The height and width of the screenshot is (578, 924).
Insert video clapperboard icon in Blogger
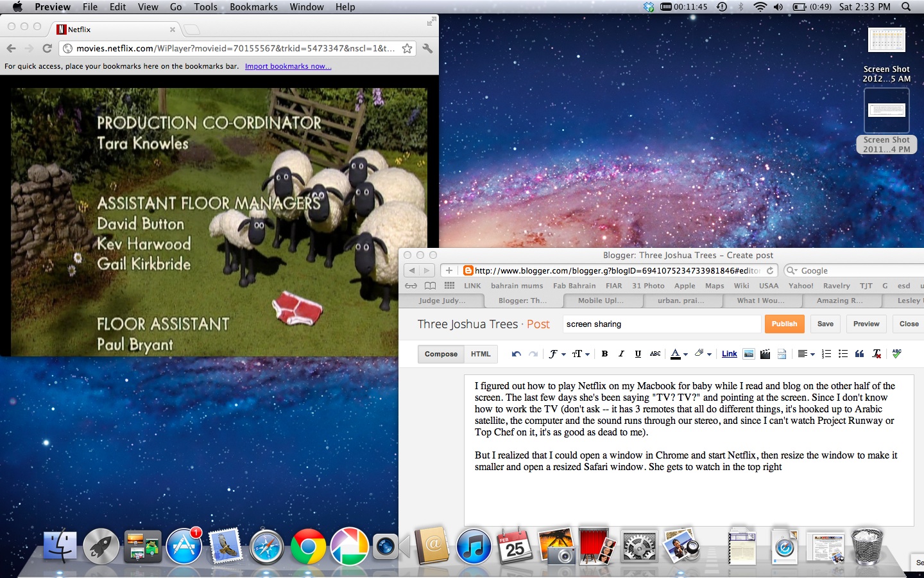pos(765,354)
